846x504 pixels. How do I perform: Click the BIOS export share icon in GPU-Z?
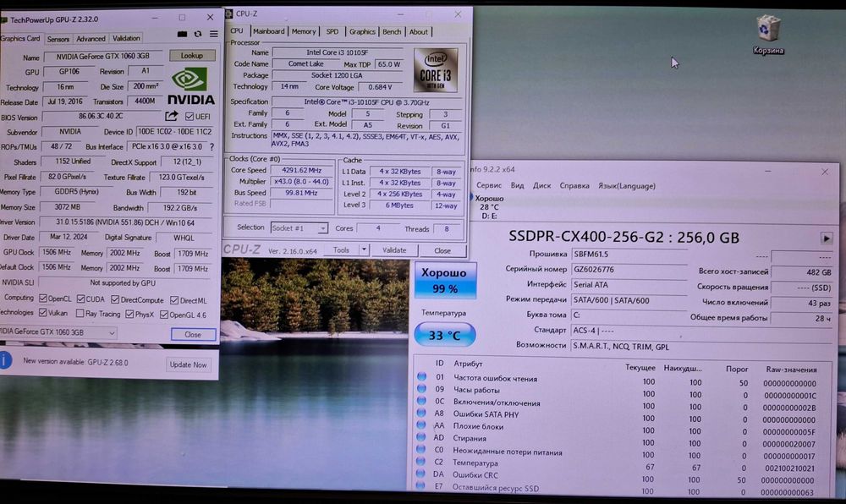click(x=171, y=116)
